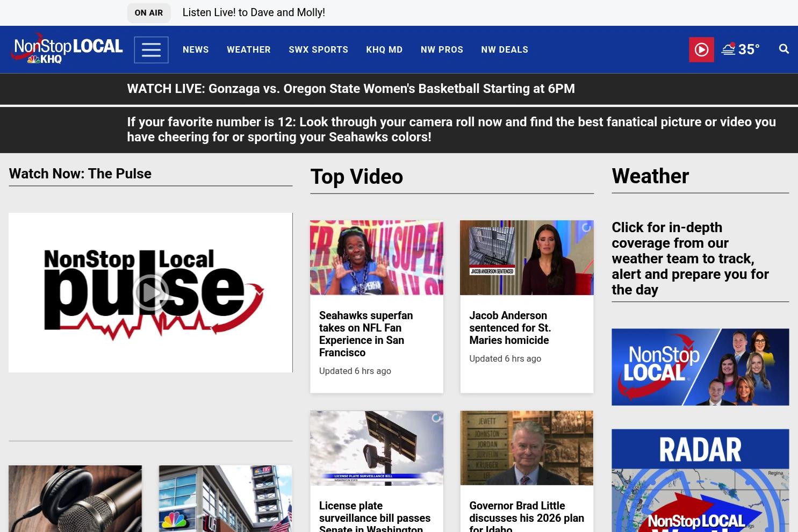Viewport: 798px width, 532px height.
Task: Click the Watch Now: The Pulse heading
Action: pyautogui.click(x=80, y=174)
